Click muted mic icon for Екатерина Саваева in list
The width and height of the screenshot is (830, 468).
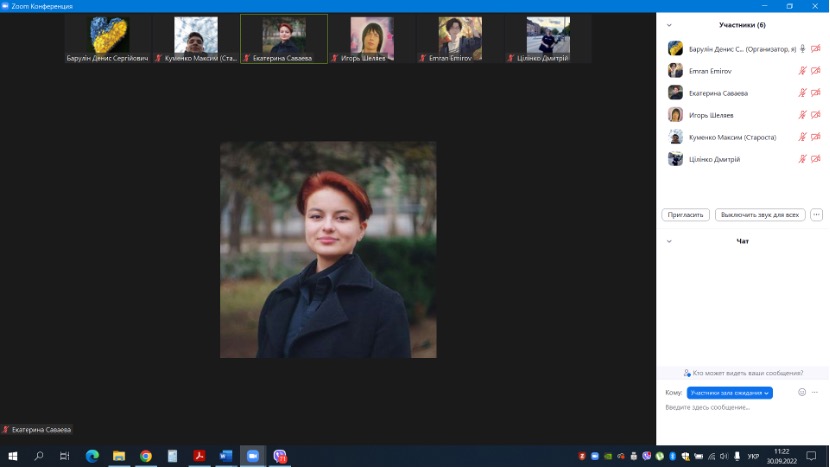tap(802, 93)
